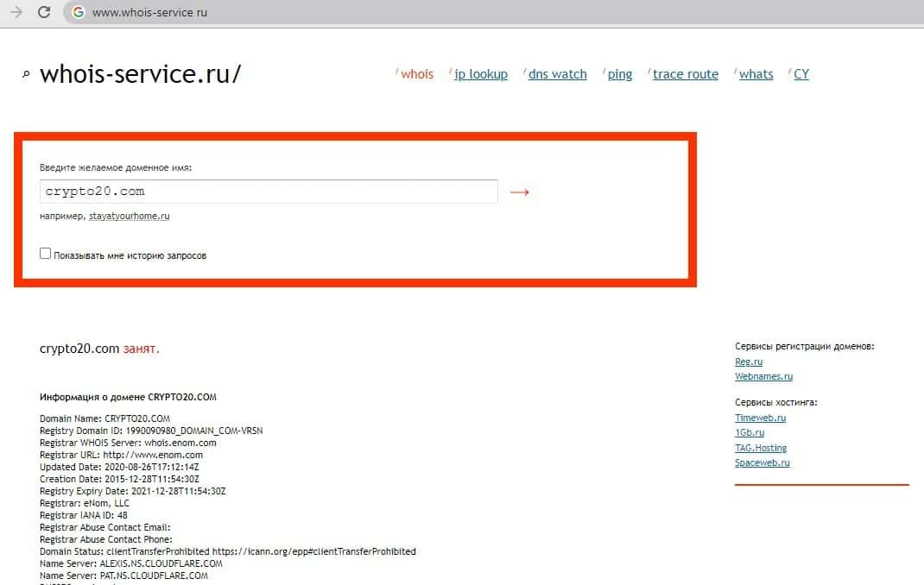Submit domain lookup with red arrow
This screenshot has height=585, width=924.
click(519, 192)
